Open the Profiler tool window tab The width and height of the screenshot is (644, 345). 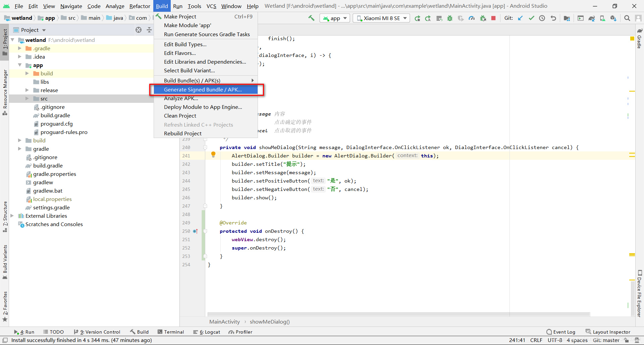(x=240, y=332)
